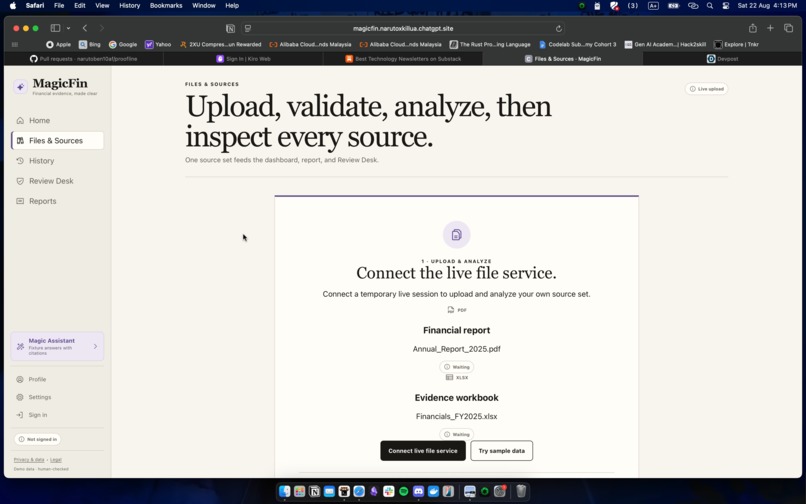Reload the page with refresh icon
Viewport: 806px width, 504px height.
point(559,29)
